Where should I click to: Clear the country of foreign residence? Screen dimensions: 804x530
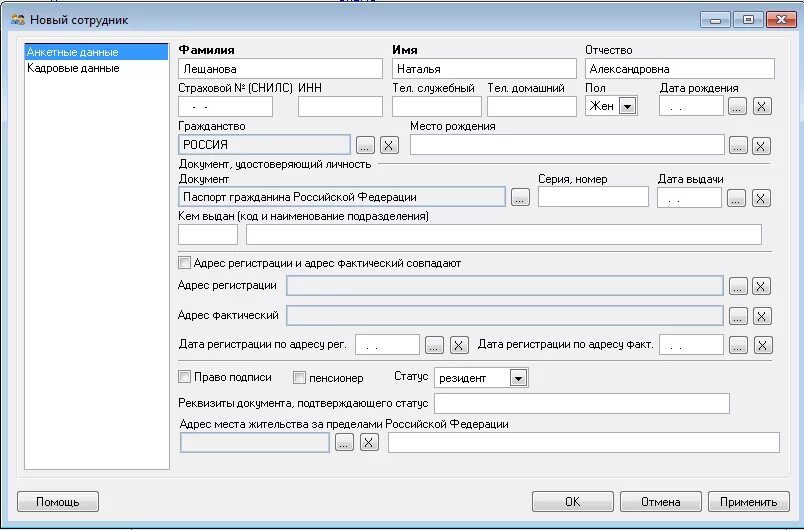[x=369, y=442]
